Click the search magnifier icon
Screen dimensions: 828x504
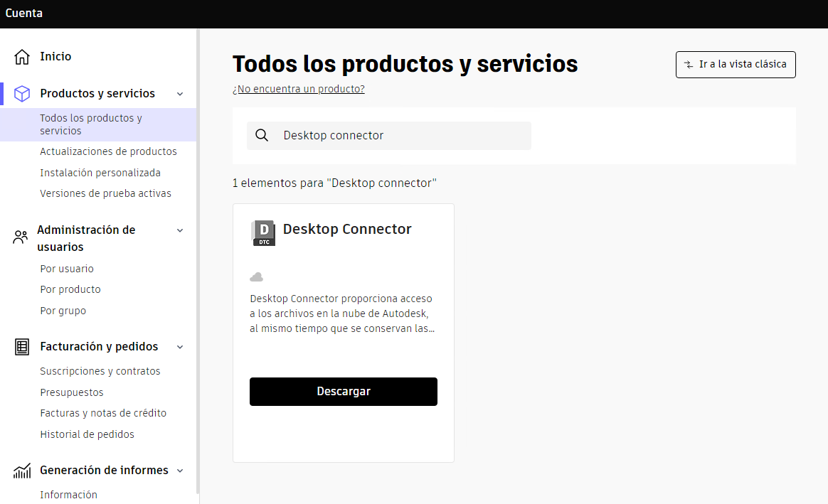pyautogui.click(x=262, y=135)
